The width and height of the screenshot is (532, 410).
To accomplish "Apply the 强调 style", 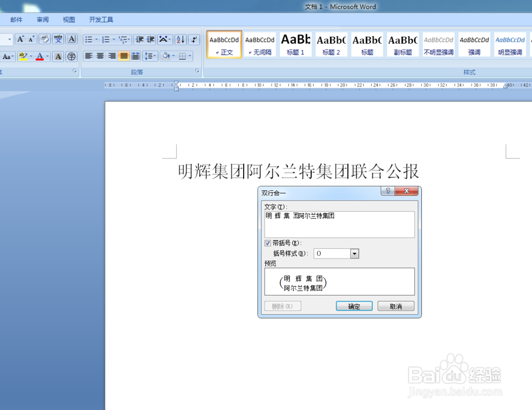I will click(475, 45).
